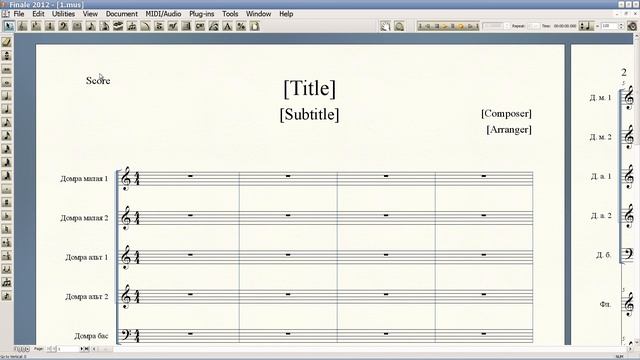The height and width of the screenshot is (360, 640).
Task: Click the bass clef of Домра бас staff
Action: pos(126,335)
